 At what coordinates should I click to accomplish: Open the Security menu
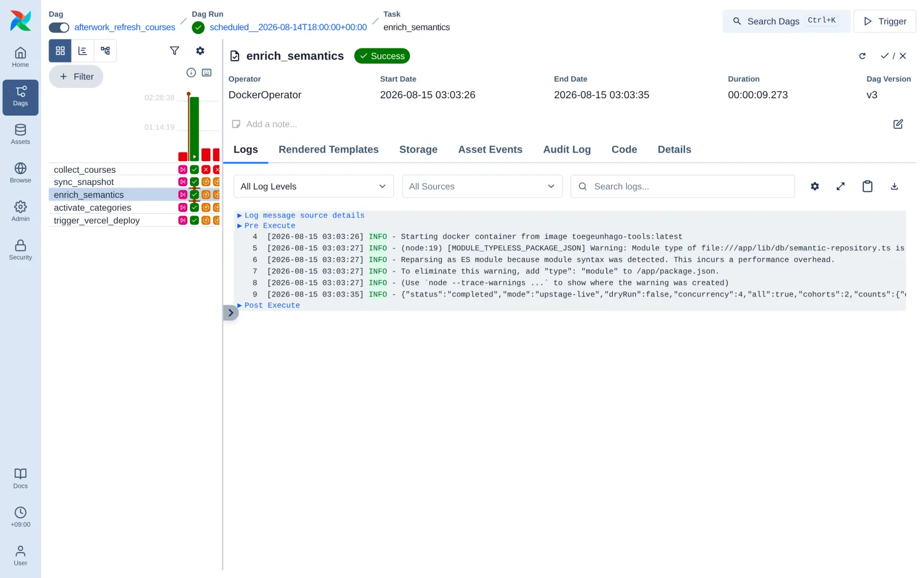coord(20,250)
